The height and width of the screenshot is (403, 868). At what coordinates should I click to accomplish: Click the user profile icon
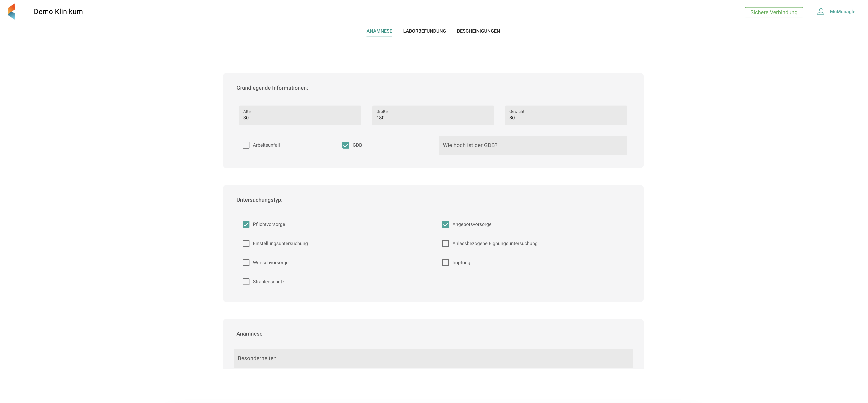(x=820, y=11)
